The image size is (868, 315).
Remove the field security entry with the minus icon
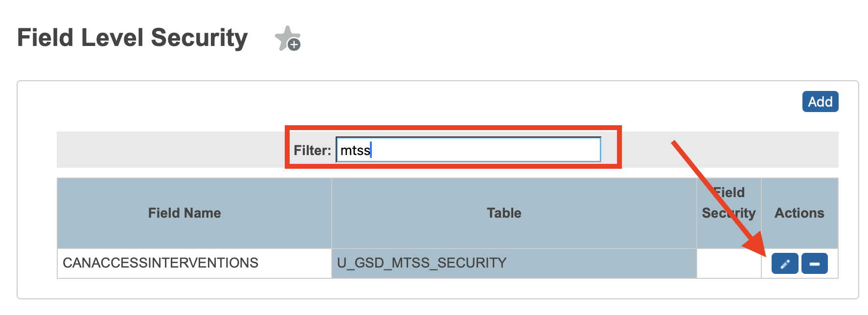coord(814,263)
